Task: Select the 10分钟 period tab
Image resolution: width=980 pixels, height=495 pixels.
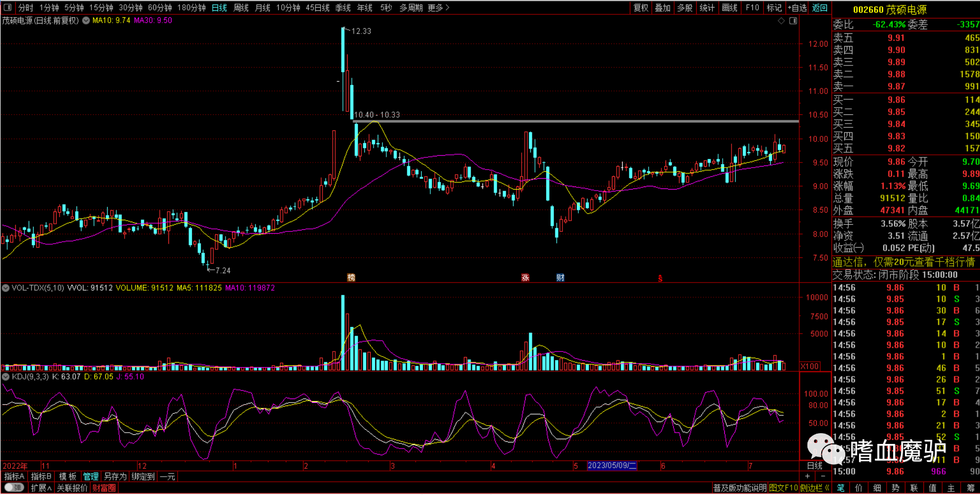Action: [x=288, y=8]
